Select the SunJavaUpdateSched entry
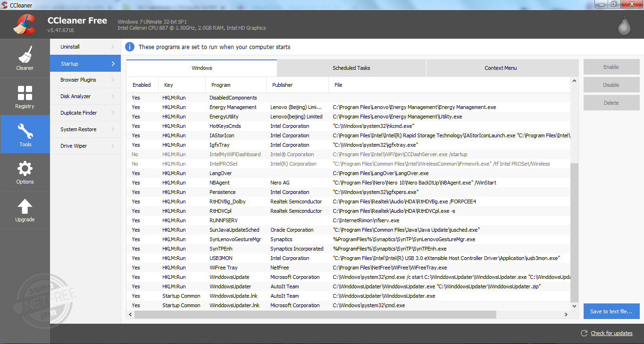644x344 pixels. 349,230
